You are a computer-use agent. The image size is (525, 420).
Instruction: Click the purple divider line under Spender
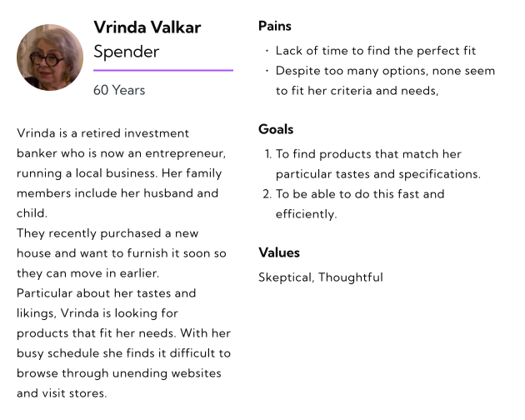point(163,70)
